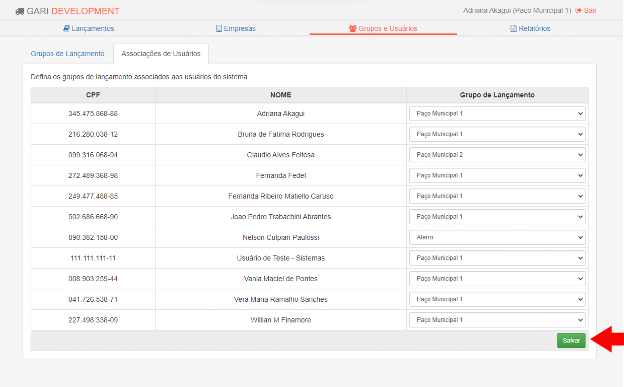Open Vera Maria Ramalho Sanches' group dropdown
The image size is (624, 387).
(x=497, y=299)
